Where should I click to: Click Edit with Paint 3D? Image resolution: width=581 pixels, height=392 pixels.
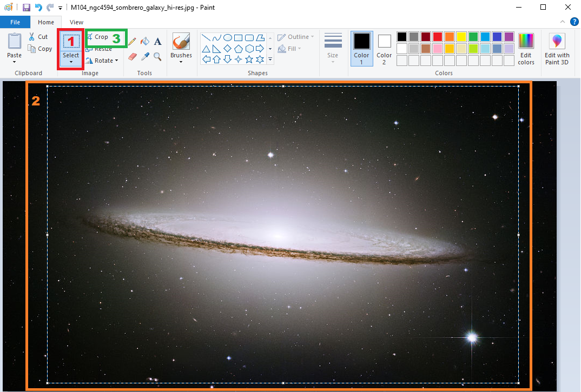pyautogui.click(x=557, y=49)
